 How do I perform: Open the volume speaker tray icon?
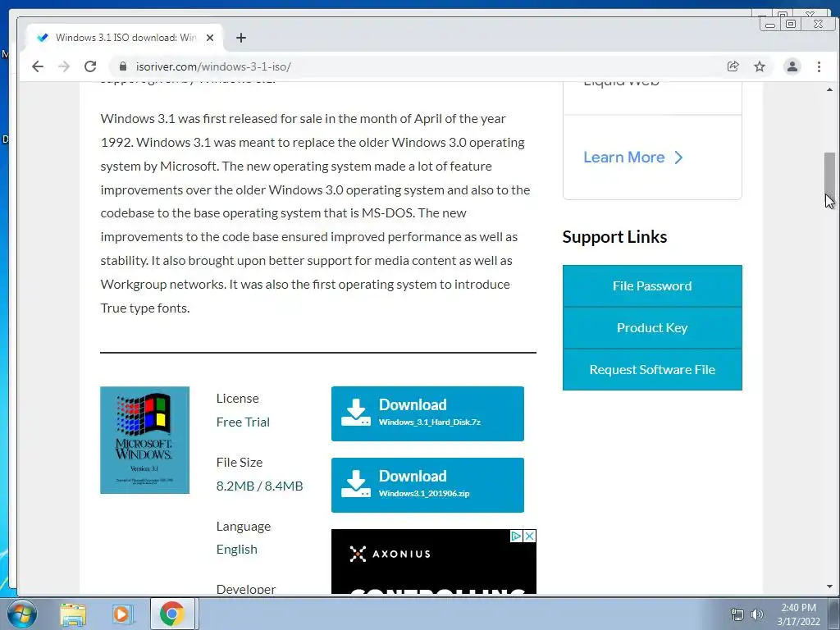[x=757, y=614]
